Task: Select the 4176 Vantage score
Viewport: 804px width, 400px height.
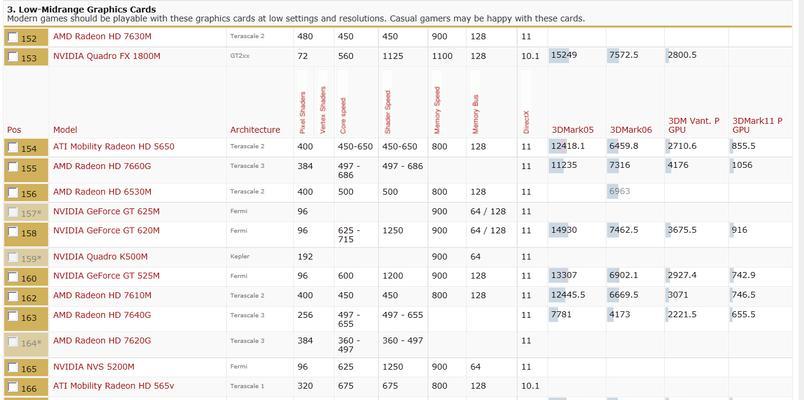Action: [x=678, y=165]
